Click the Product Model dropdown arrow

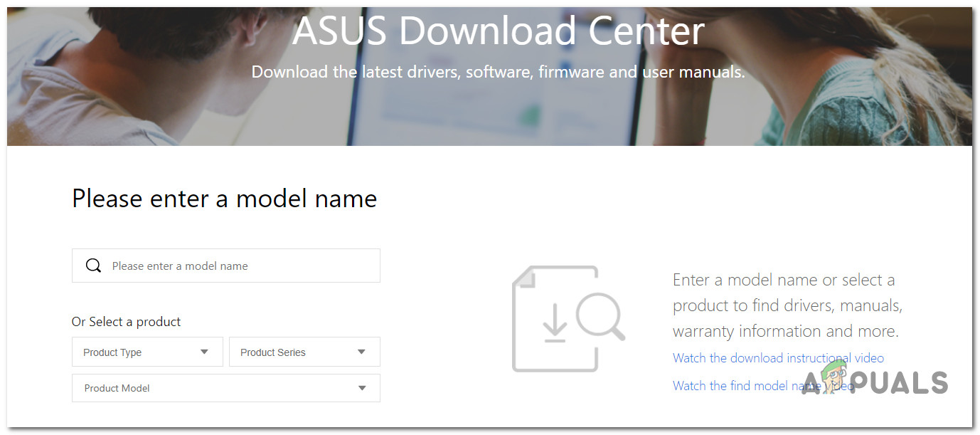click(362, 388)
